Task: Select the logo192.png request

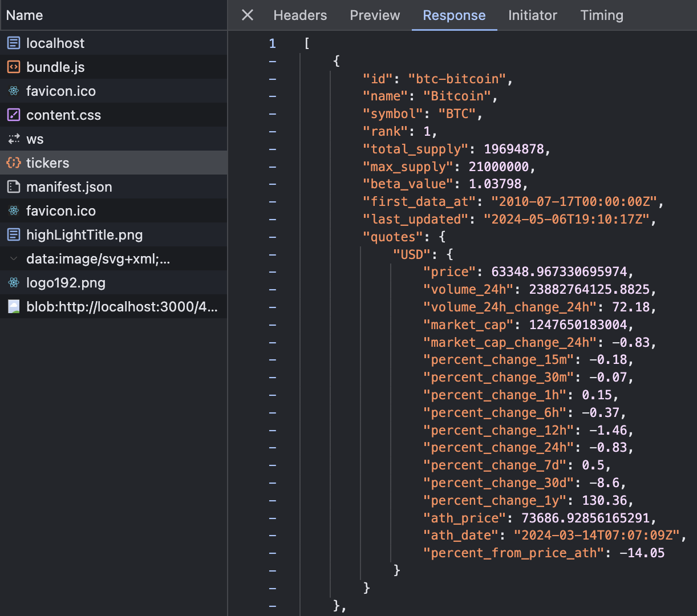Action: (x=114, y=282)
